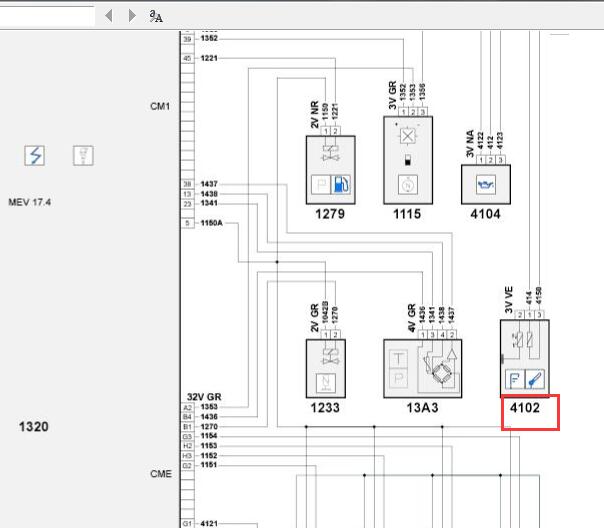
Task: Click the blue thermometer icon in 4102
Action: (535, 379)
